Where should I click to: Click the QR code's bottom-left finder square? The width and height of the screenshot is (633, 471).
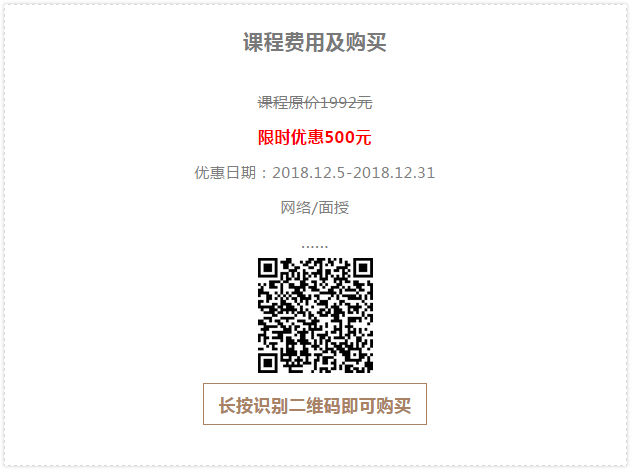(x=268, y=363)
